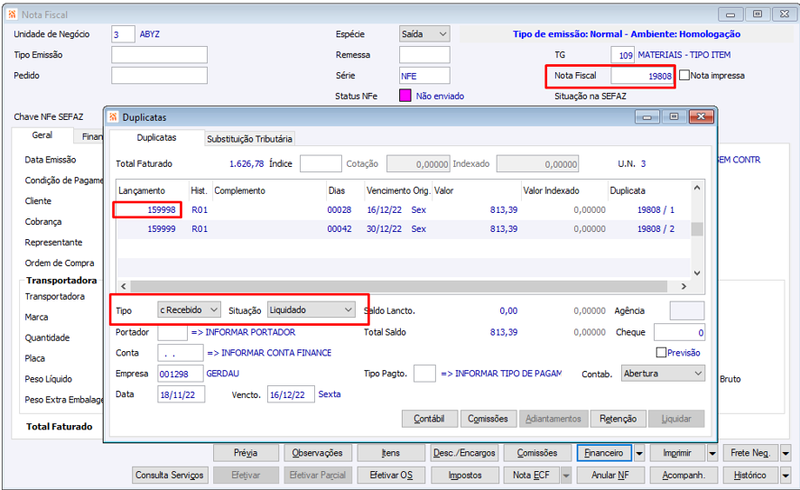This screenshot has width=800, height=490.
Task: Open the Contab. dropdown showing Abertura
Action: coord(663,373)
